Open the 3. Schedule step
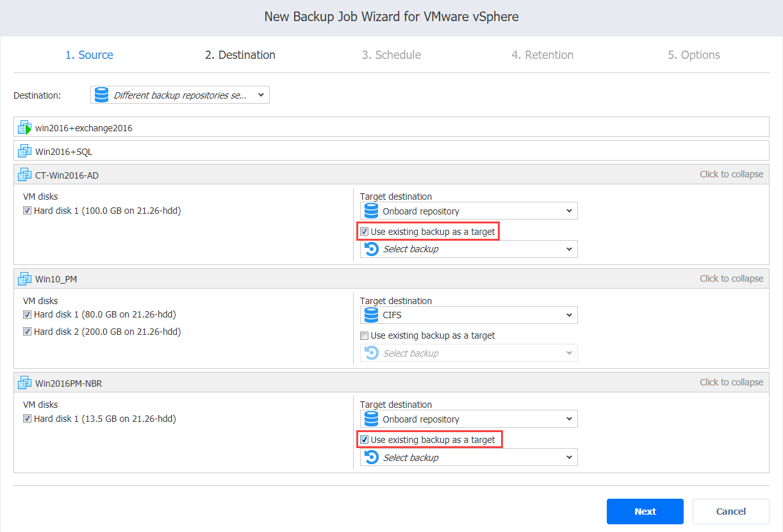 [391, 55]
